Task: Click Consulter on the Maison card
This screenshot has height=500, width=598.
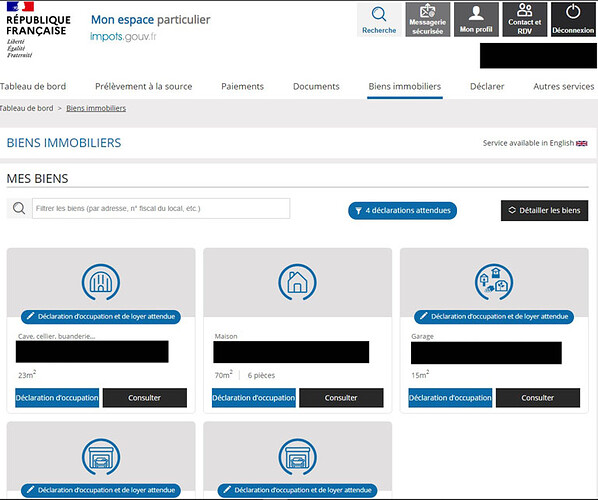Action: coord(341,398)
